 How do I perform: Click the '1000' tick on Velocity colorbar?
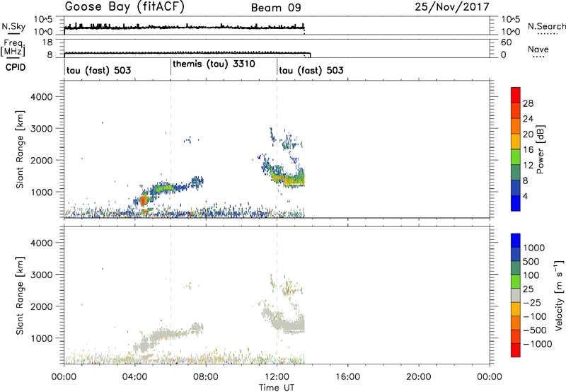(x=534, y=248)
